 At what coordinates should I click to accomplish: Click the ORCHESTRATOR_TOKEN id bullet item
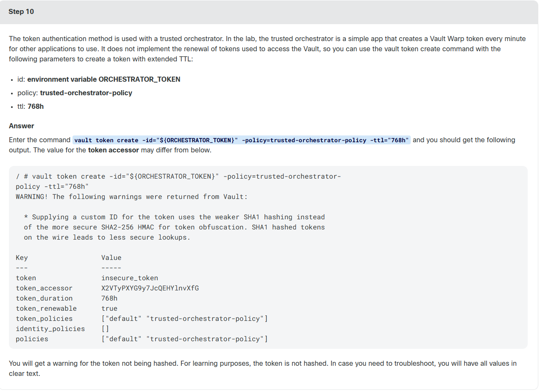99,79
